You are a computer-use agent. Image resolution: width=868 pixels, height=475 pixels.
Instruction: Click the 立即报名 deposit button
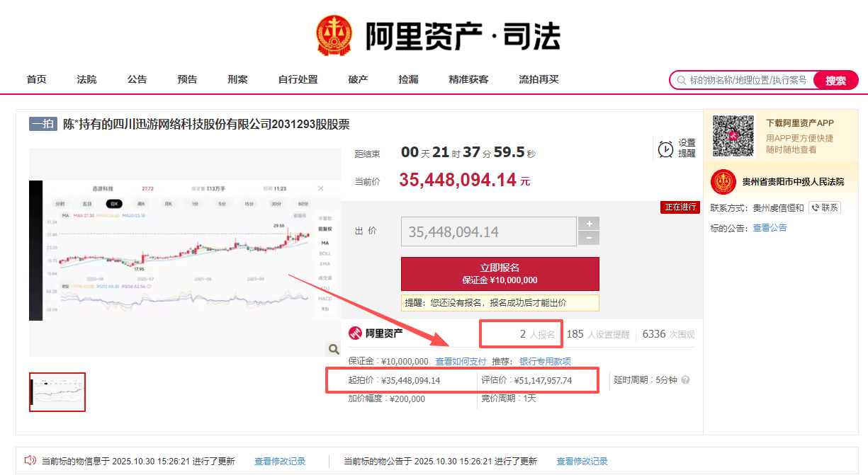[x=500, y=274]
